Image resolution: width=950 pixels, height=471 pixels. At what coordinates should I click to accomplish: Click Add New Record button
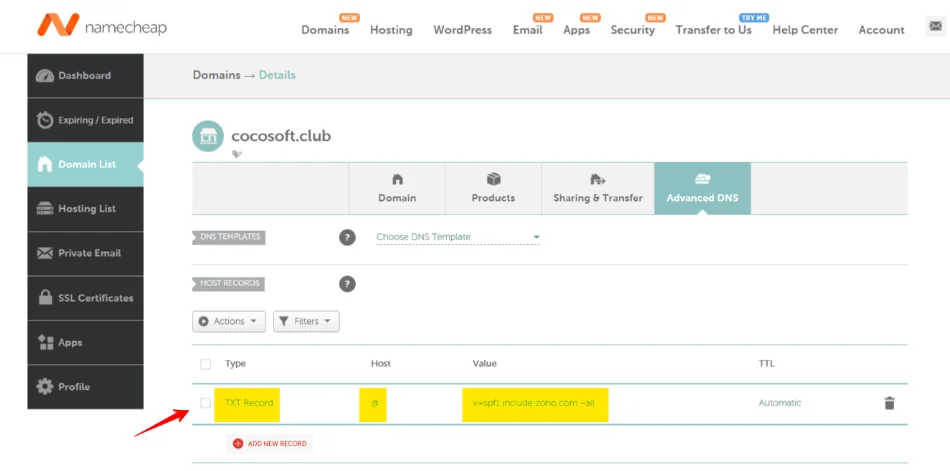(x=270, y=444)
